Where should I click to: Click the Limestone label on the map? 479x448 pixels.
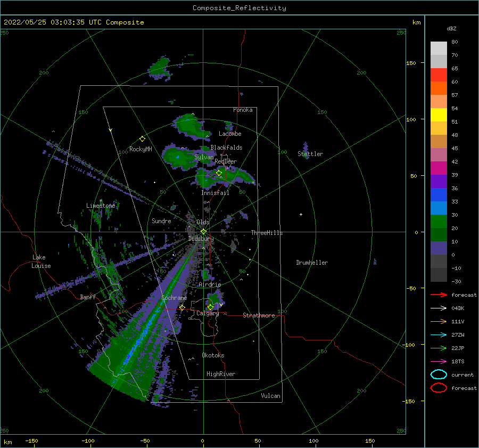coord(101,206)
